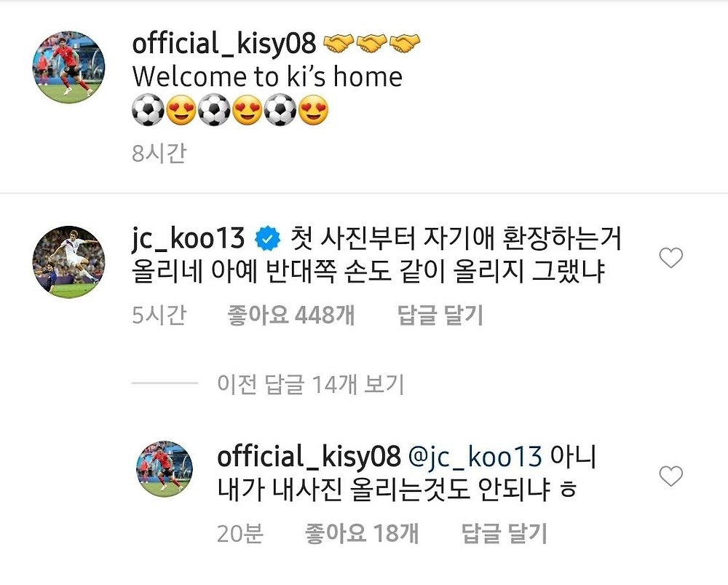Open jc_koo13 username link
Image resolution: width=728 pixels, height=585 pixels.
pyautogui.click(x=188, y=238)
